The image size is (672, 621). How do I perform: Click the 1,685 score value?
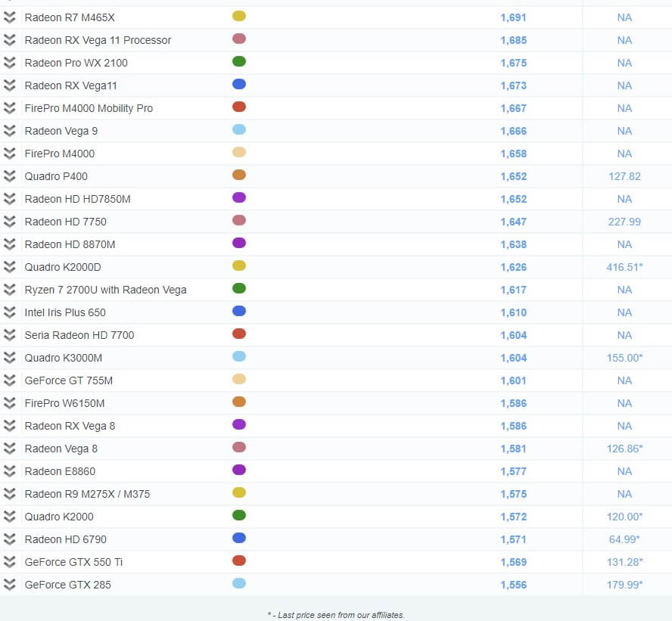tap(513, 41)
